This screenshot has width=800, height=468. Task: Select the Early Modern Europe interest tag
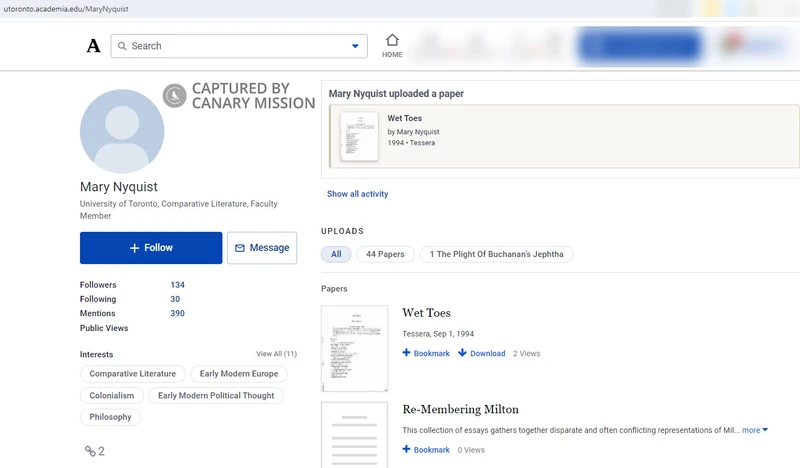[239, 374]
